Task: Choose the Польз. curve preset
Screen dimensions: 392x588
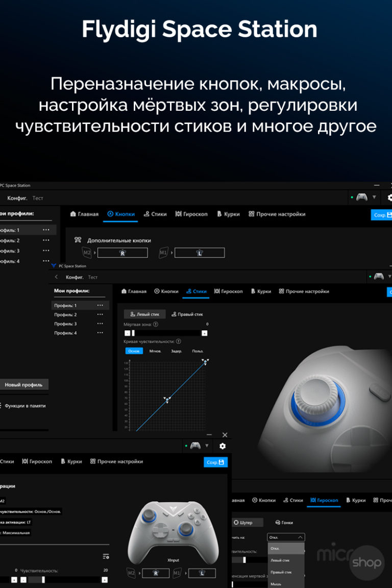Action: [198, 351]
